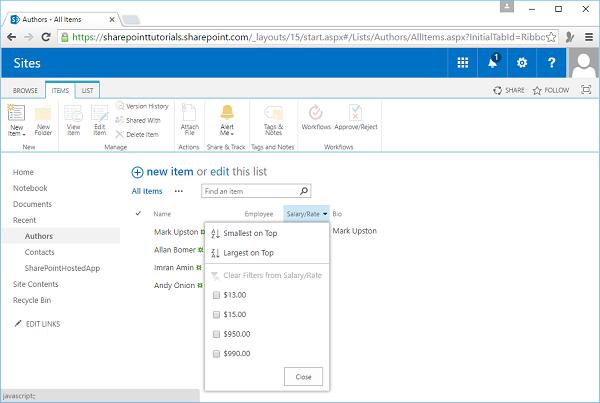Check the $950.00 filter checkbox
The width and height of the screenshot is (600, 403).
pos(217,334)
